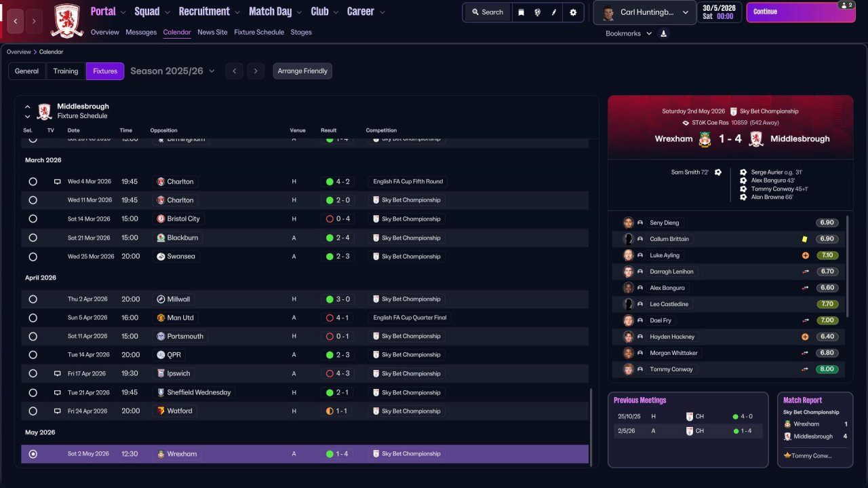The image size is (868, 488).
Task: Click Callum Brittain's yellow card icon
Action: pyautogui.click(x=805, y=239)
